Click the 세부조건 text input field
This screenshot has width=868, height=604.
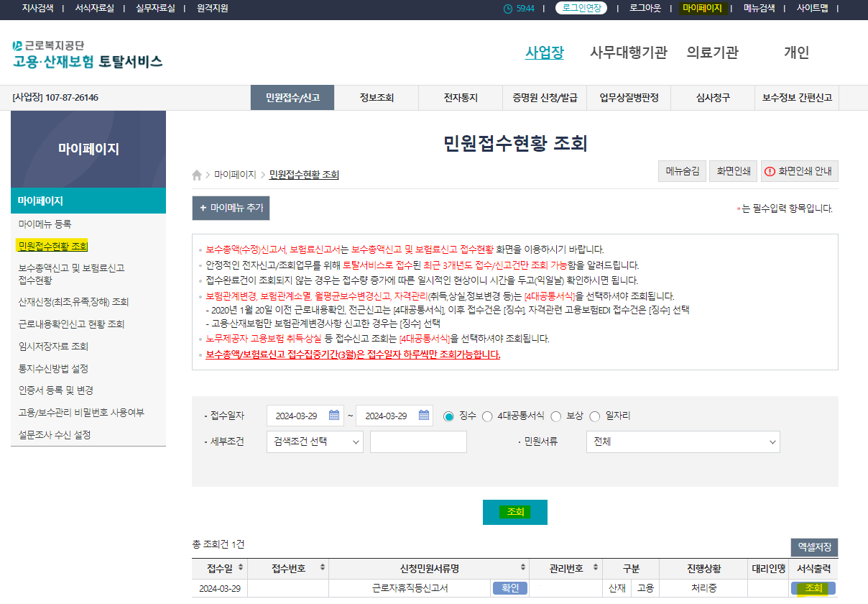417,441
